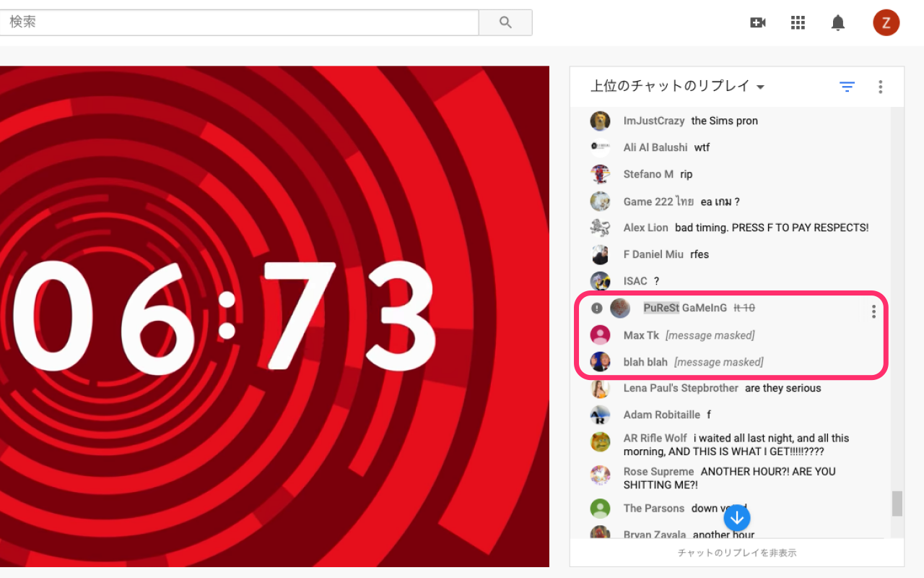This screenshot has height=578, width=924.
Task: Click the username Game 222 ไทย
Action: click(x=658, y=202)
